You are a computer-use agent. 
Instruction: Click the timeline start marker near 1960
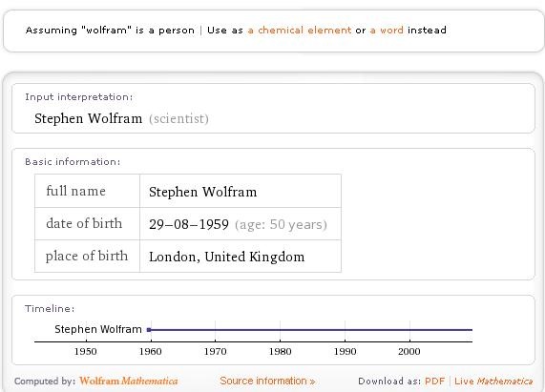pyautogui.click(x=149, y=330)
